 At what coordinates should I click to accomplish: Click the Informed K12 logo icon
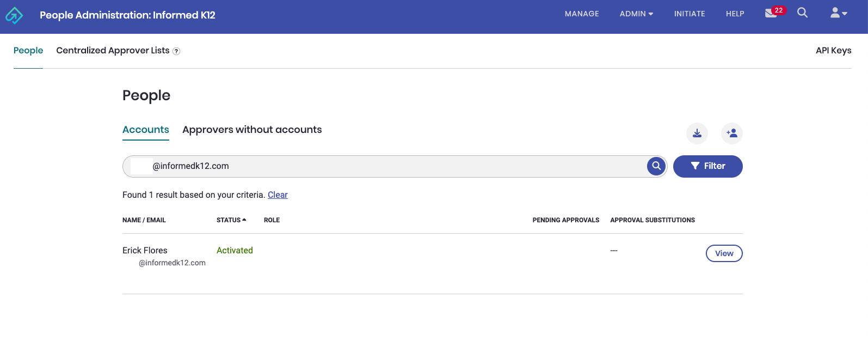[x=14, y=15]
